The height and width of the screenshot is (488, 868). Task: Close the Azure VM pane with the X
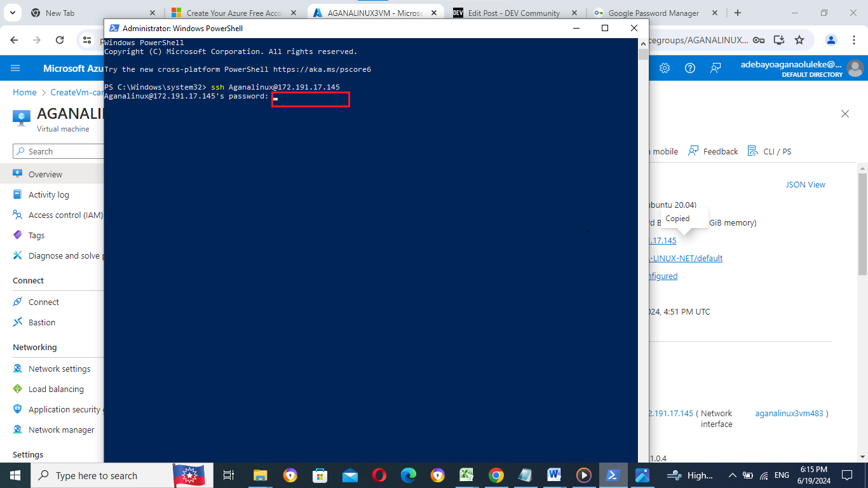coord(845,114)
